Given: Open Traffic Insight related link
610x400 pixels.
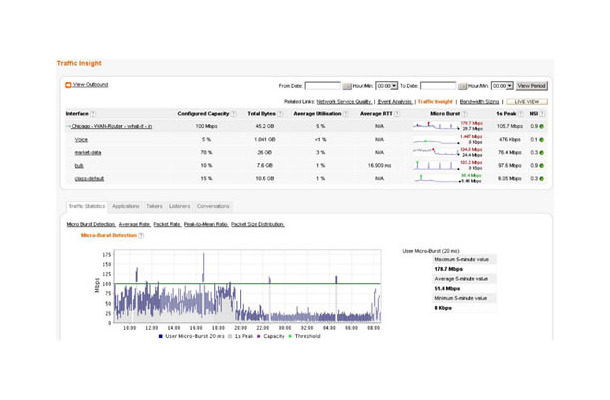Looking at the screenshot, I should coord(435,102).
